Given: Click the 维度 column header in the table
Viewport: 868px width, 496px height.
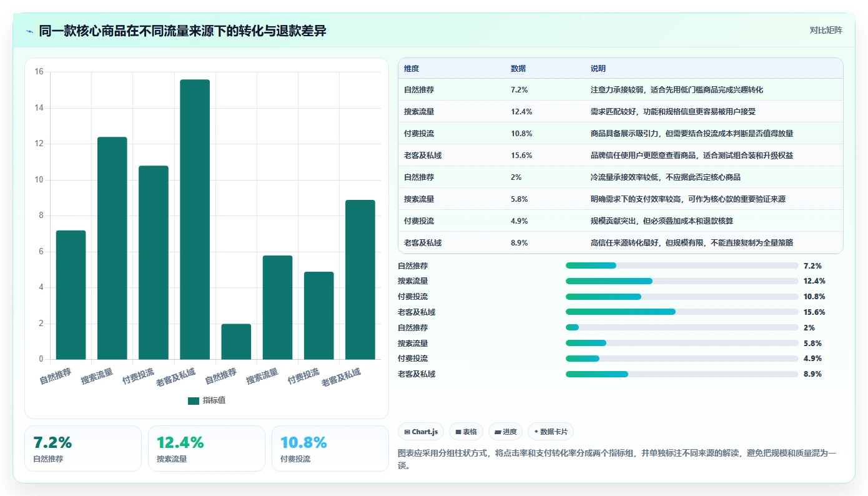Looking at the screenshot, I should coord(412,69).
